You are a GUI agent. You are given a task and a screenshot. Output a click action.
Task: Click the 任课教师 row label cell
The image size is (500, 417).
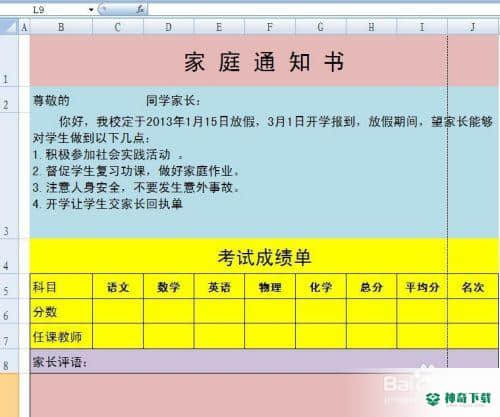click(x=61, y=336)
